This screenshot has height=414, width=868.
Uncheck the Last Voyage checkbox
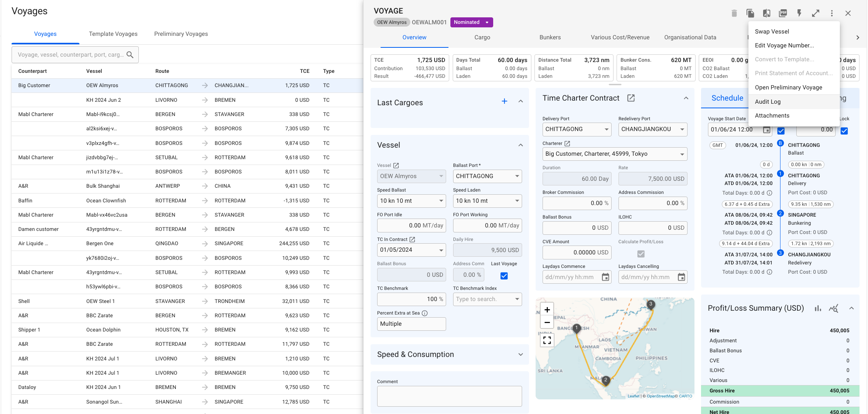[504, 276]
